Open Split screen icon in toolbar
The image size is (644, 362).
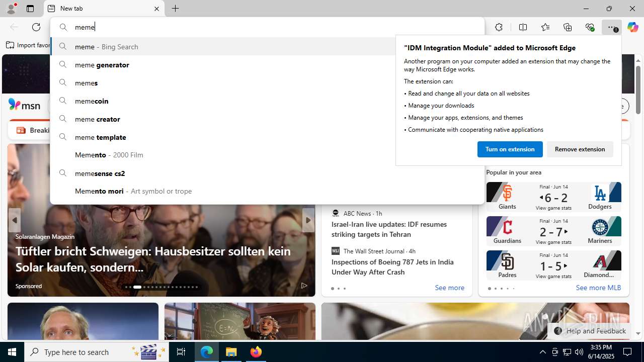click(x=523, y=27)
